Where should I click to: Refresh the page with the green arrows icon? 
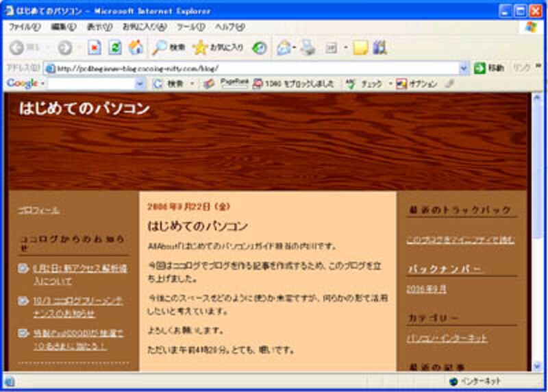(x=114, y=47)
